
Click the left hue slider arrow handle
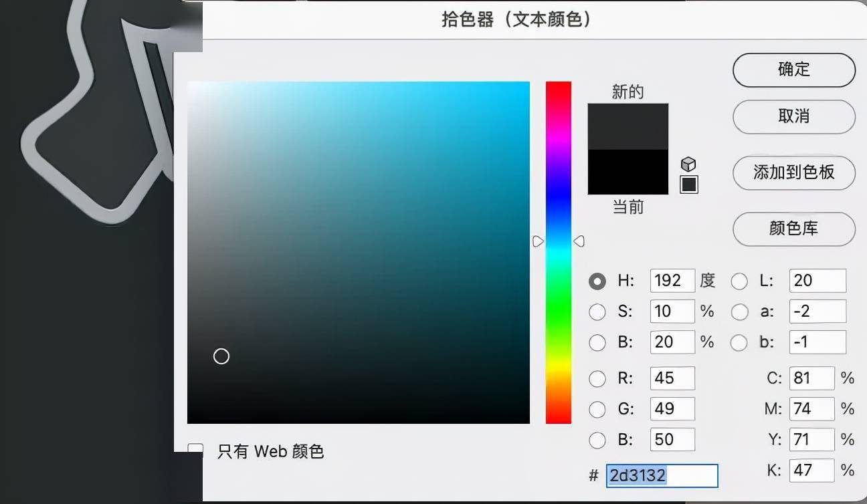pyautogui.click(x=538, y=241)
